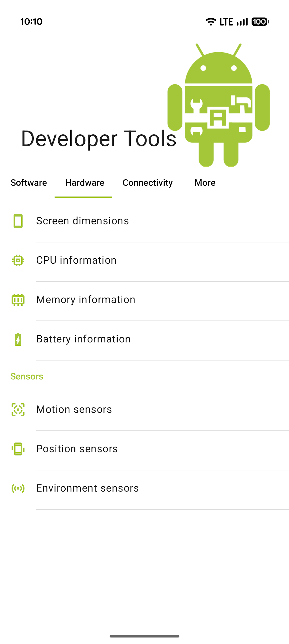Go to the More tab
Viewport: 289px width, 644px height.
point(205,183)
